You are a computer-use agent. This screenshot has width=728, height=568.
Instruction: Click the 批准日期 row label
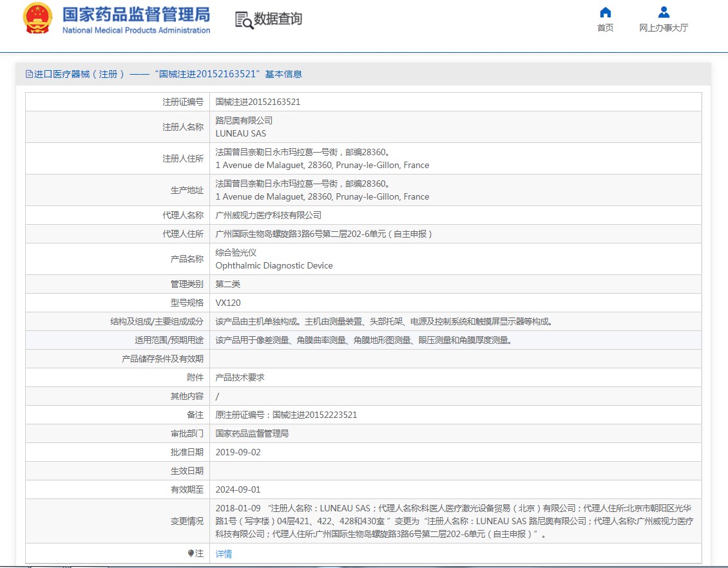187,452
